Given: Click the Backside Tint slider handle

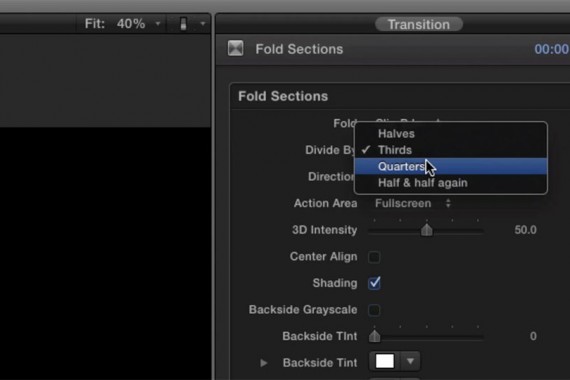Looking at the screenshot, I should click(x=374, y=336).
